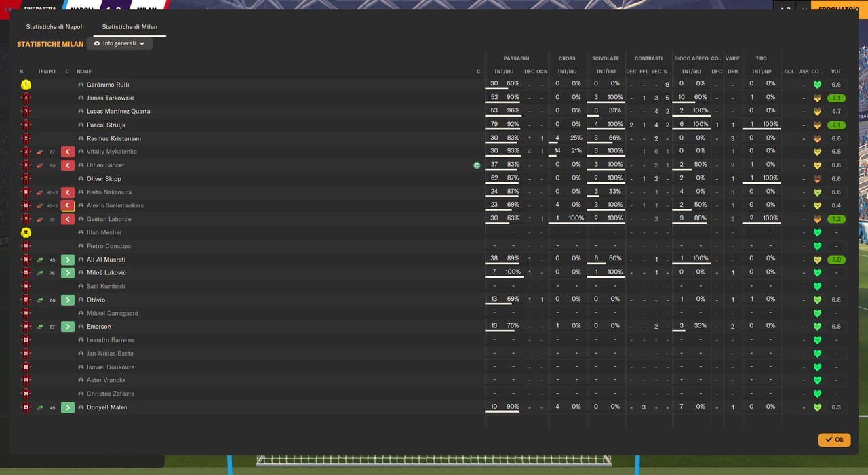Click the condition heart icon for Mikkel Damsgaard
Screen dimensions: 868x475
[817, 313]
